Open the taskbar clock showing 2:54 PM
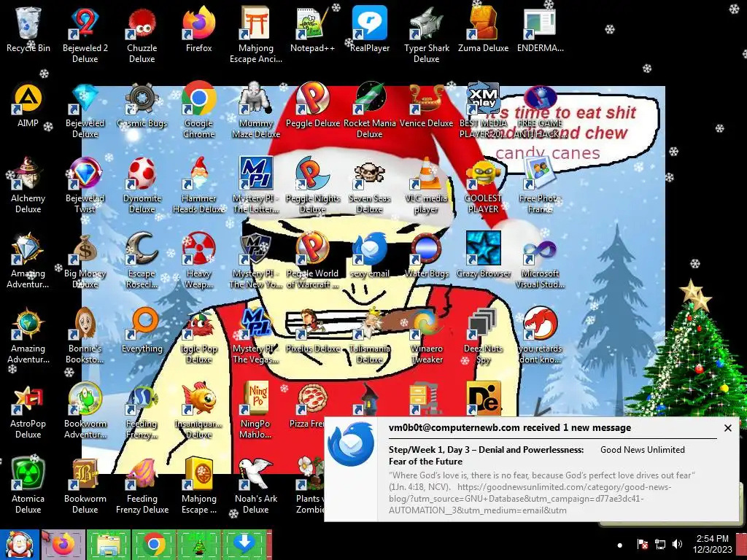747x560 pixels. tap(712, 544)
